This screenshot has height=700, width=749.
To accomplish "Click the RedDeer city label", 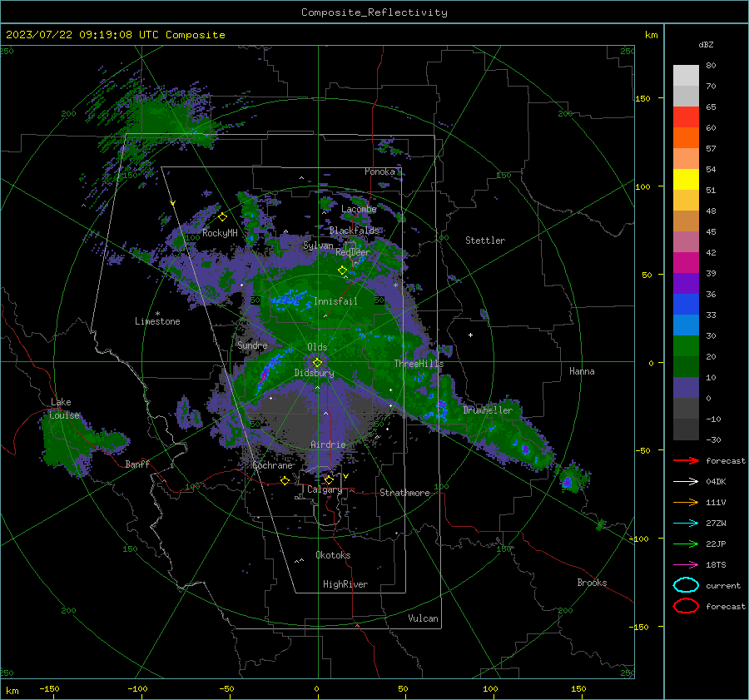I will click(x=353, y=252).
